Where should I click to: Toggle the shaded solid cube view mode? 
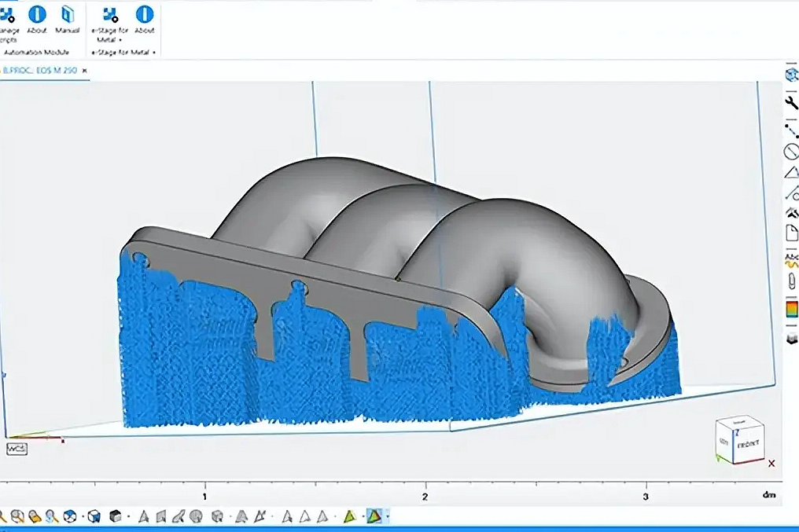coord(116,516)
